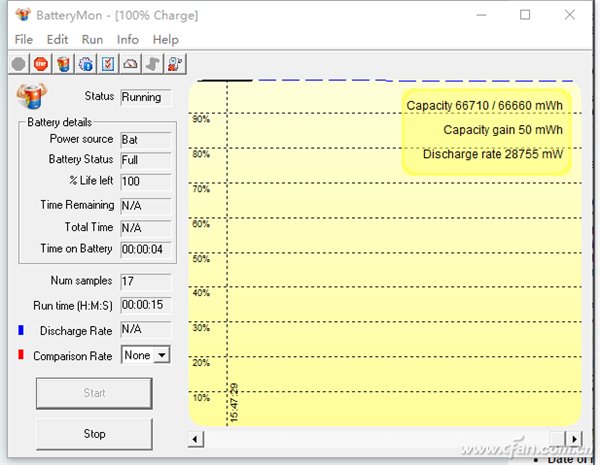Screen dimensions: 600x465
Task: Click the Run time 00:00:15 field
Action: coord(145,305)
